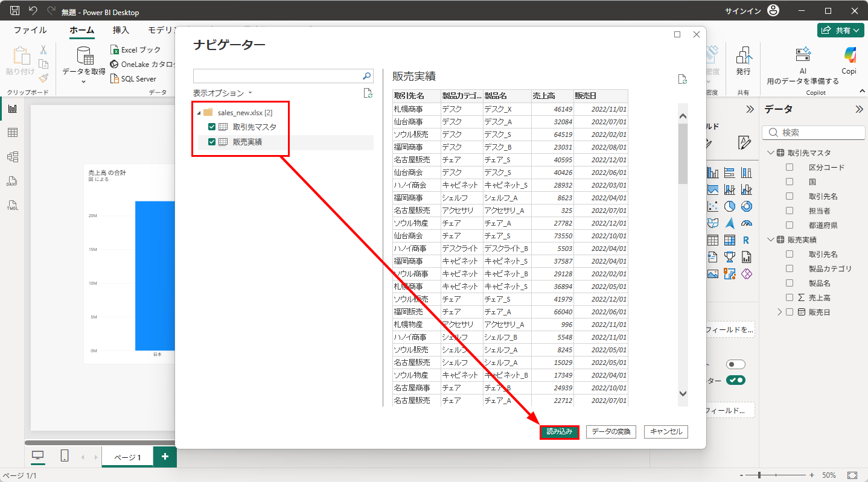The width and height of the screenshot is (868, 482).
Task: Choose the SQL Server data source
Action: pos(133,78)
